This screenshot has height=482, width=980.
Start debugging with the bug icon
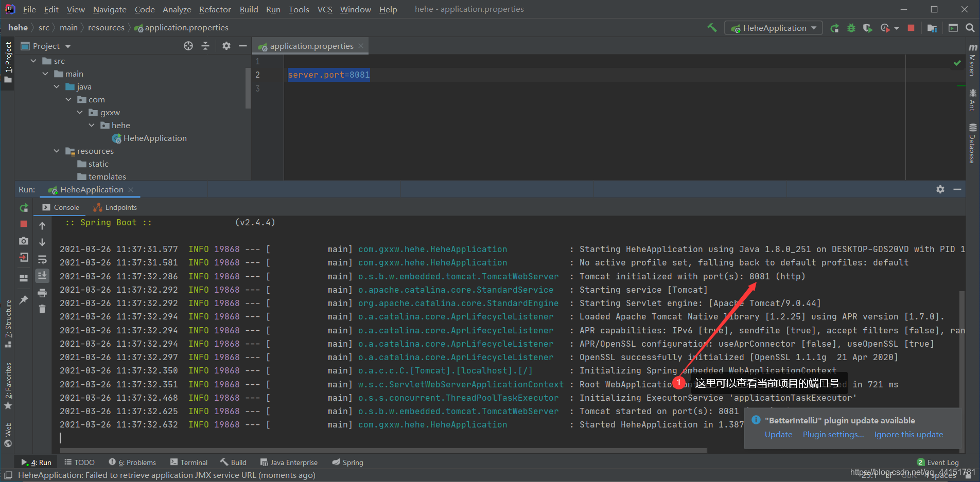(x=851, y=28)
